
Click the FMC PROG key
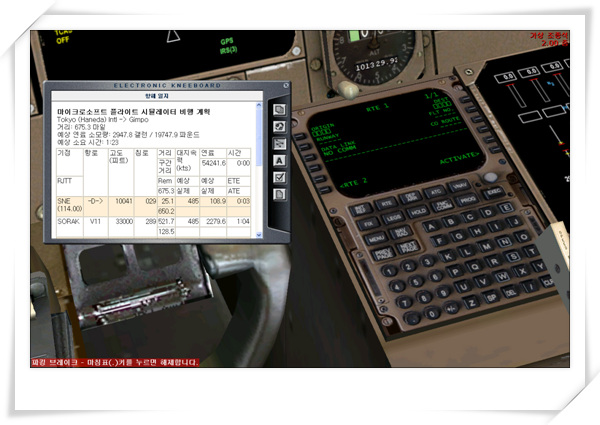(466, 199)
